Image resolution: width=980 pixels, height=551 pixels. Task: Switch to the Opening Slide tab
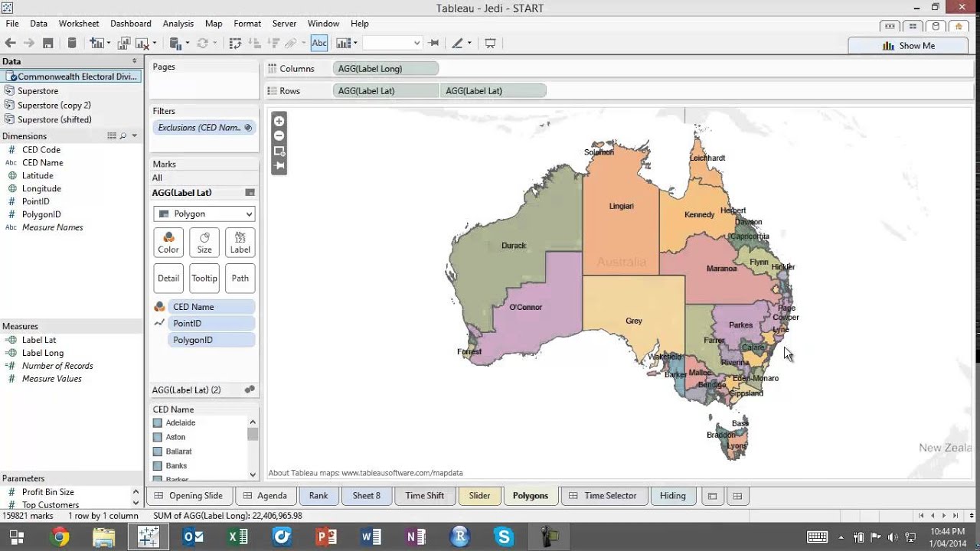tap(188, 496)
